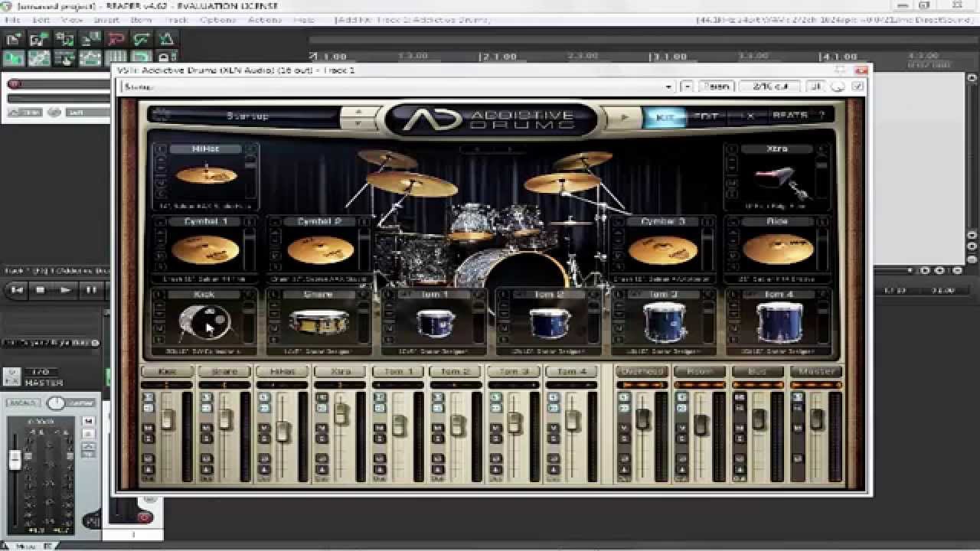Screen dimensions: 980x551
Task: Toggle envelope points move with items
Action: pyautogui.click(x=90, y=58)
